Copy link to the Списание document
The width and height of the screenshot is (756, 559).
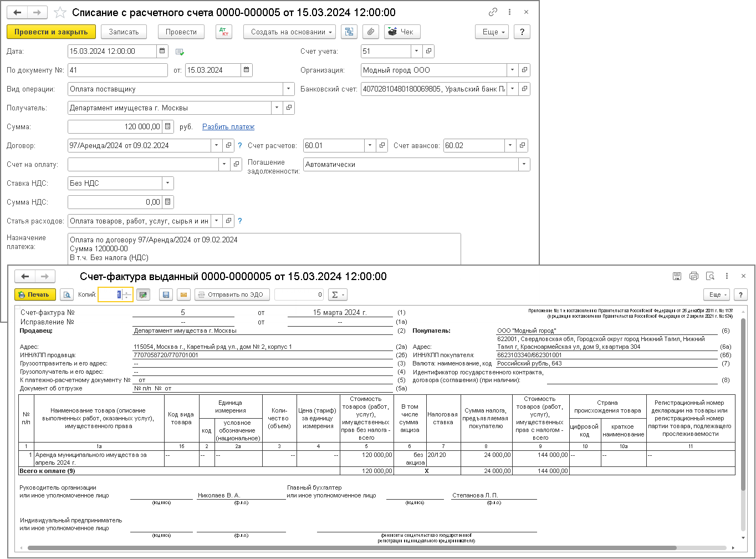pyautogui.click(x=493, y=12)
